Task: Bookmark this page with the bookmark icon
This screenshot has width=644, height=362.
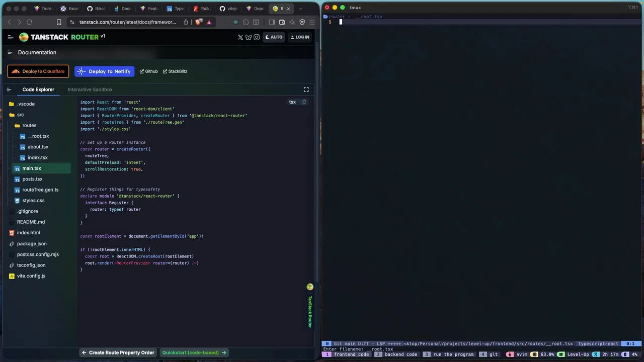Action: tap(59, 22)
